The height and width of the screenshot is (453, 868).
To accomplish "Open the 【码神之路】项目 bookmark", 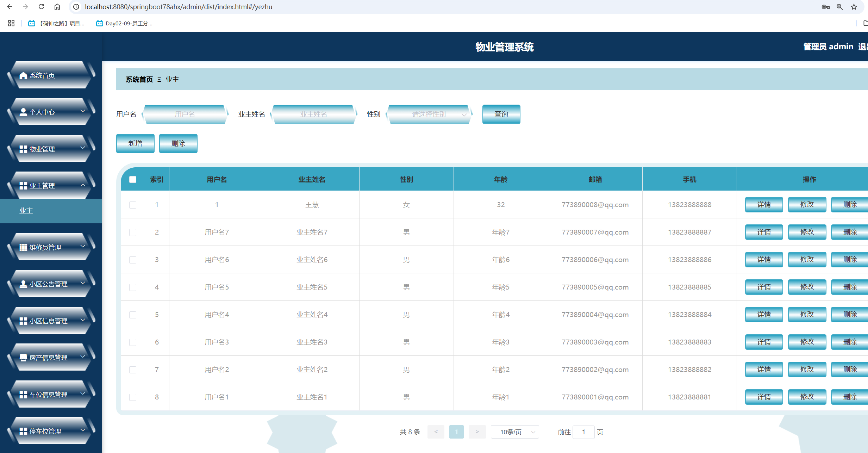I will point(57,23).
